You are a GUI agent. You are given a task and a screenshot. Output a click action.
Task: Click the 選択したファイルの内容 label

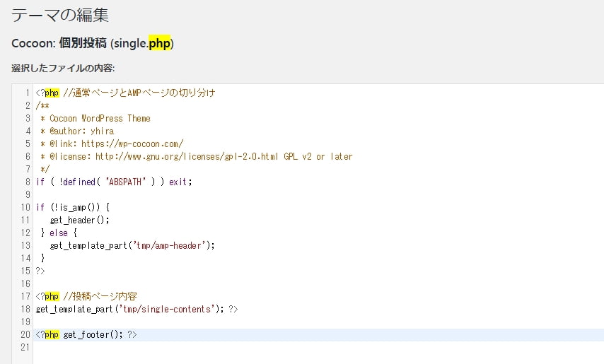pos(63,69)
